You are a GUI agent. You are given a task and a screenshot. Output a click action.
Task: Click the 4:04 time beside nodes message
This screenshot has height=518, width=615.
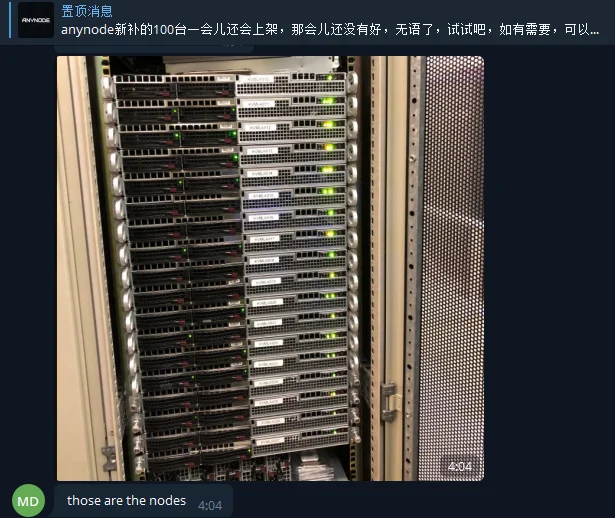point(210,505)
